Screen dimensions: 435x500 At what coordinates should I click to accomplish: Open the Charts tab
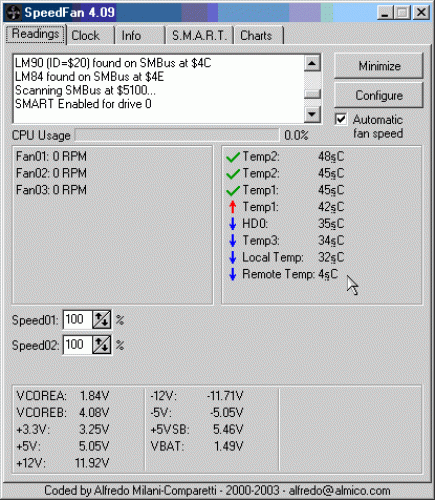tap(259, 35)
